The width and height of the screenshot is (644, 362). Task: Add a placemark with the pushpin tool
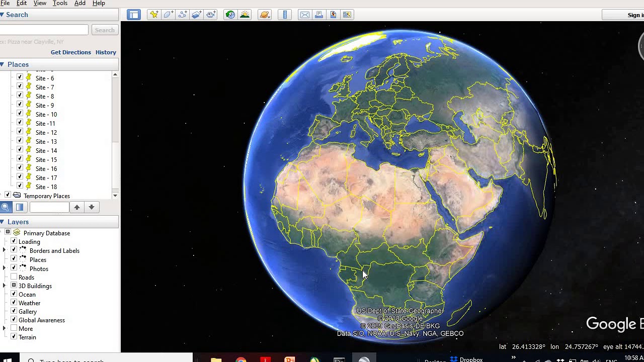point(154,15)
